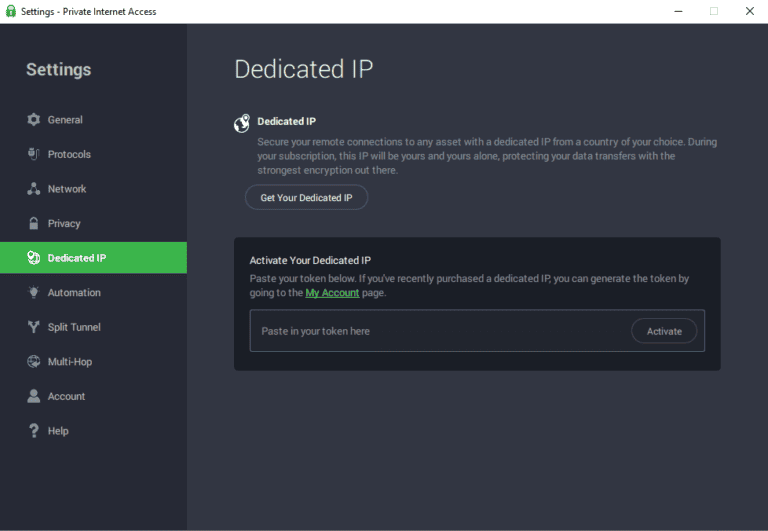Click the Privacy padlock icon
This screenshot has width=768, height=531.
click(33, 223)
